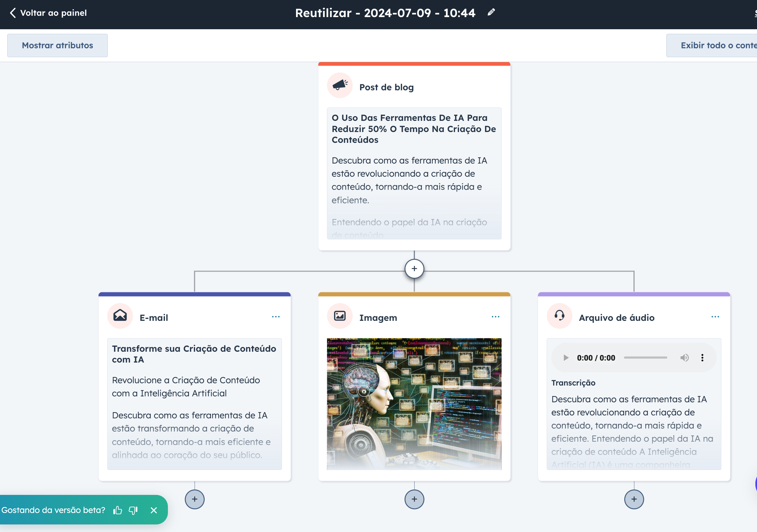The width and height of the screenshot is (757, 532).
Task: Click the pencil icon to rename title
Action: click(491, 12)
